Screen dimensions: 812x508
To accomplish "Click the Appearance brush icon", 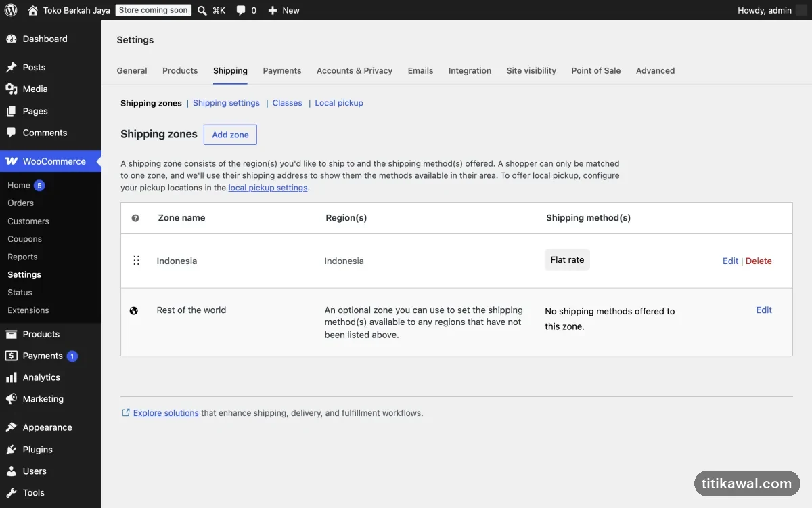I will click(x=12, y=427).
